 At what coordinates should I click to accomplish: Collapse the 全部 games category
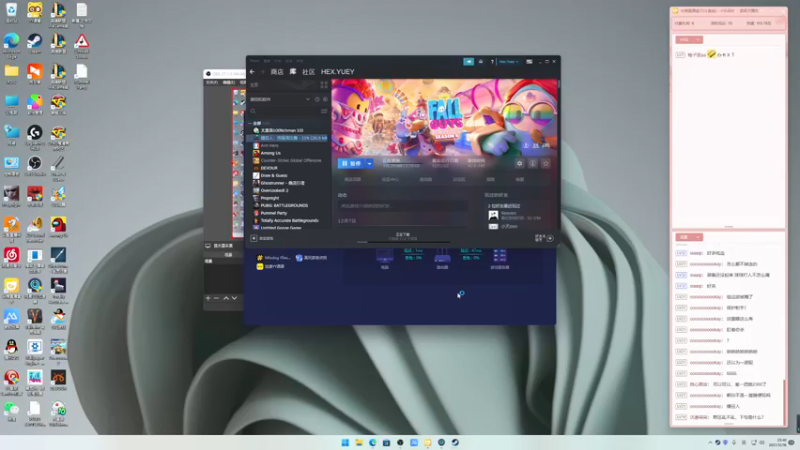[x=250, y=123]
